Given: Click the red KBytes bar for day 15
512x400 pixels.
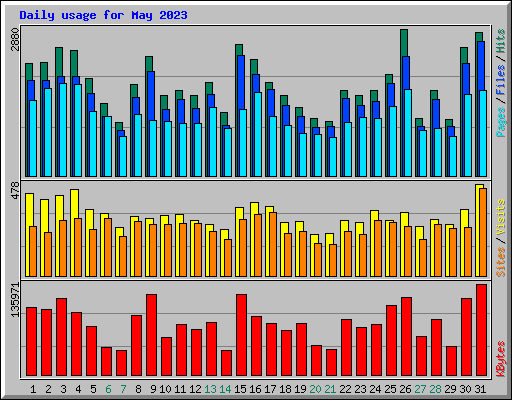Looking at the screenshot, I should tap(241, 335).
